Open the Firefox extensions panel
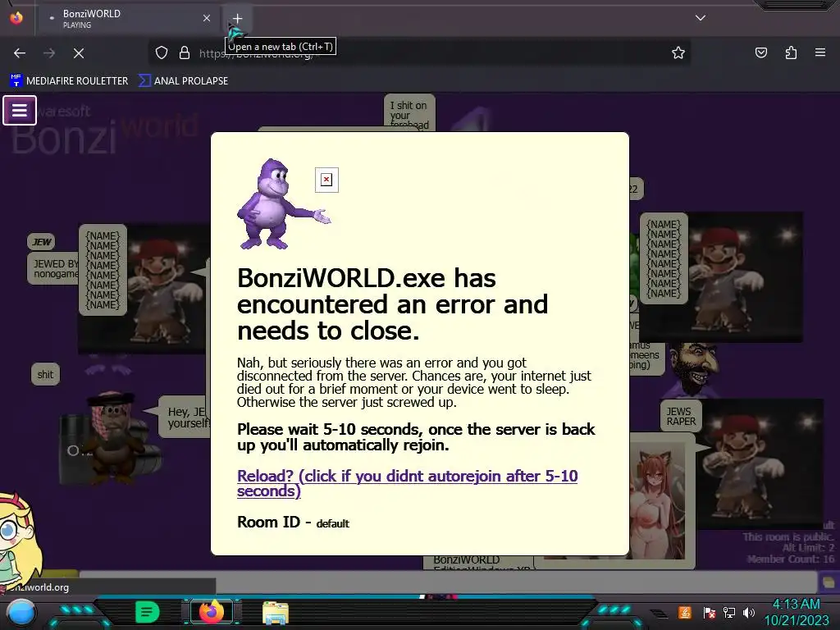 tap(791, 52)
